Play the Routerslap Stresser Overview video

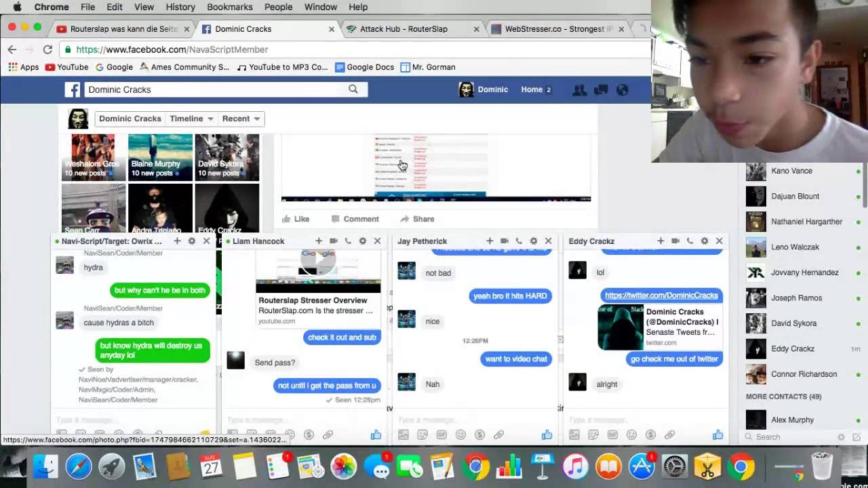coord(318,261)
